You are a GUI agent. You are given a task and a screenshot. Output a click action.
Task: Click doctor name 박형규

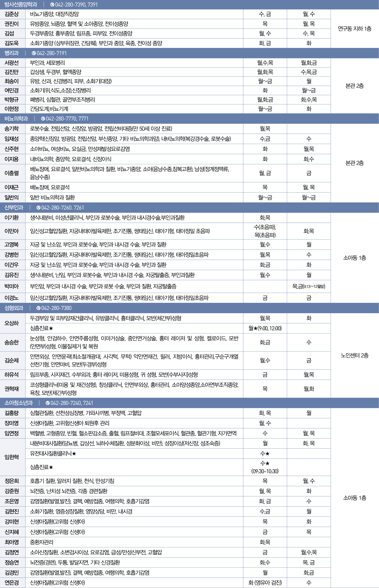(12, 100)
